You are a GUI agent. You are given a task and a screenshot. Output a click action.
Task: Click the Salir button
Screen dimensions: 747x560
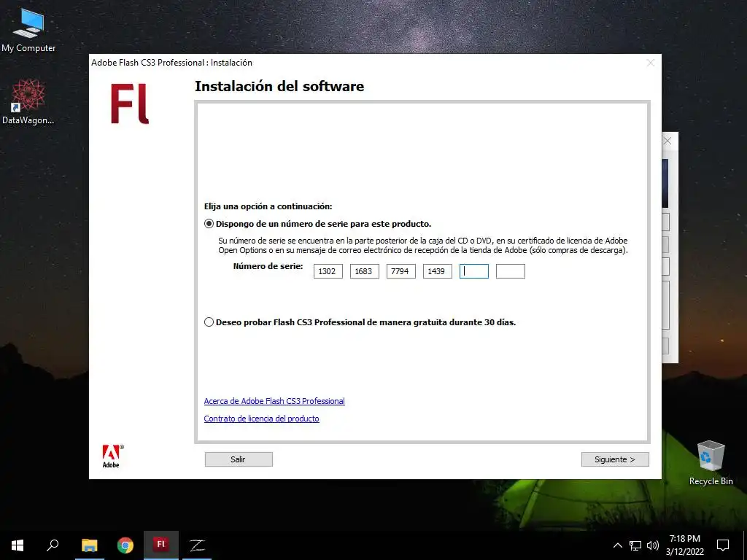click(239, 459)
